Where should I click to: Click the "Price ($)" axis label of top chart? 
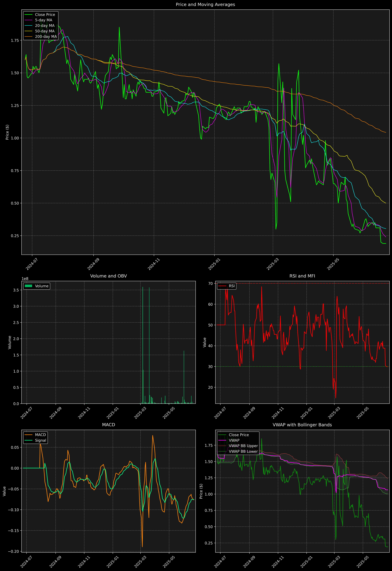7,132
